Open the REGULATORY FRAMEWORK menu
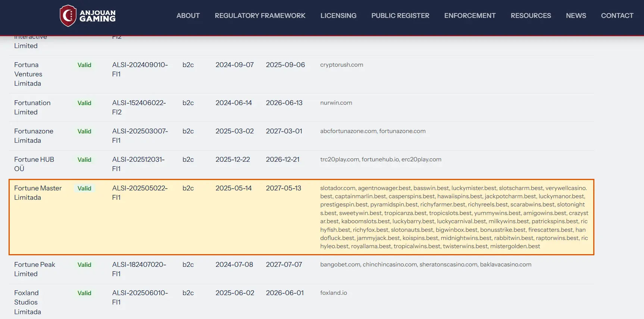Image resolution: width=644 pixels, height=319 pixels. [x=260, y=16]
